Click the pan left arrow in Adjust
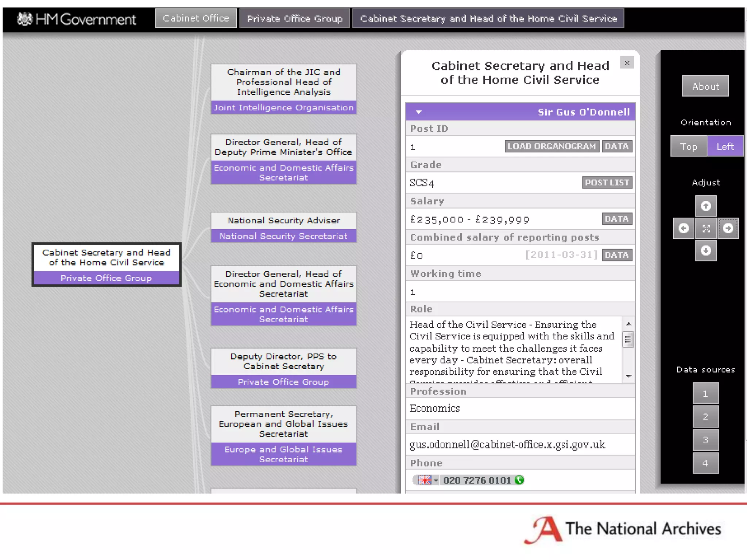This screenshot has height=560, width=747. (x=683, y=228)
